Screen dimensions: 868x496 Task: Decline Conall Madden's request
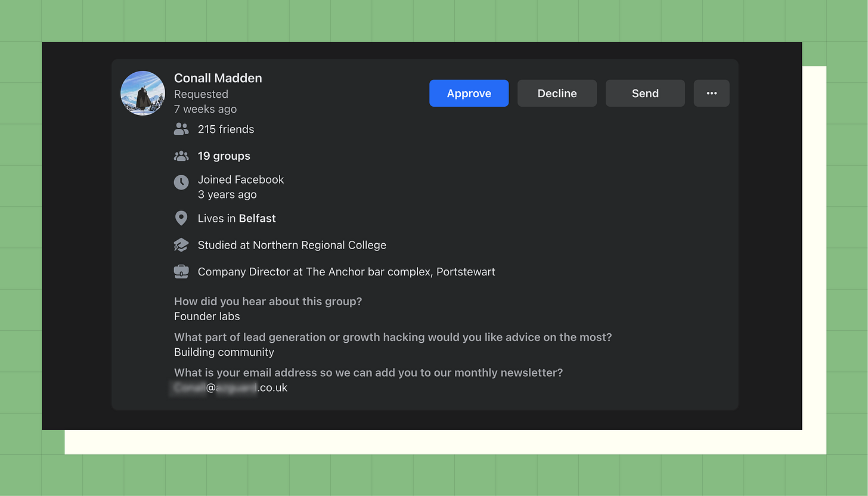point(557,93)
